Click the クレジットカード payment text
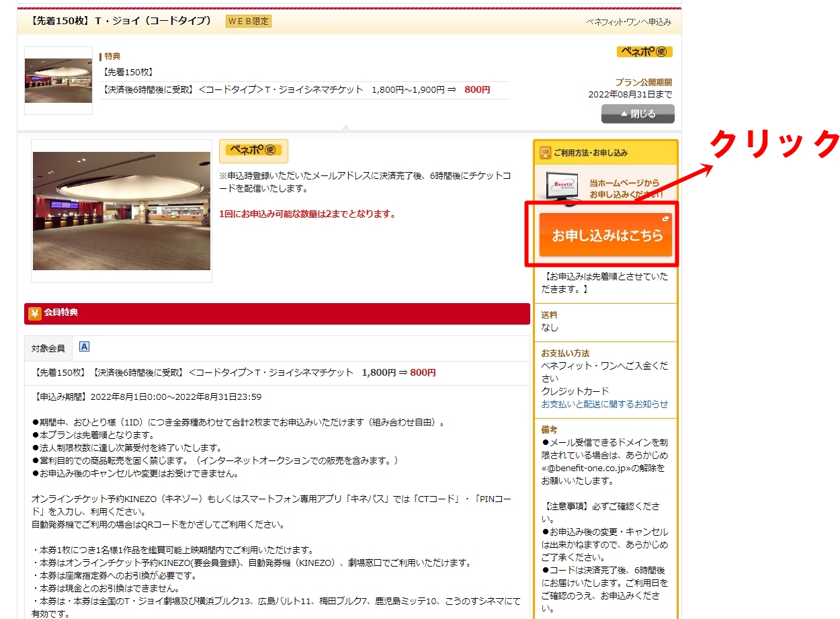 [575, 391]
